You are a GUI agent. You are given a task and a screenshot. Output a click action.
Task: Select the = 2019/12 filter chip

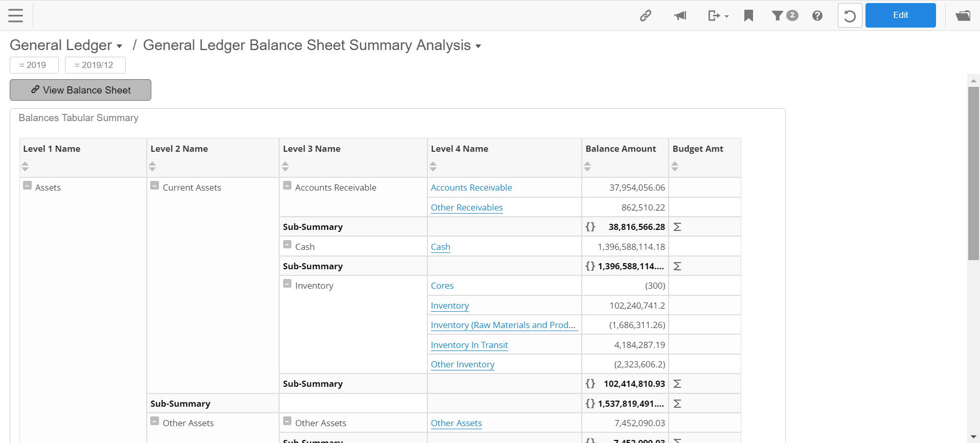pyautogui.click(x=95, y=65)
